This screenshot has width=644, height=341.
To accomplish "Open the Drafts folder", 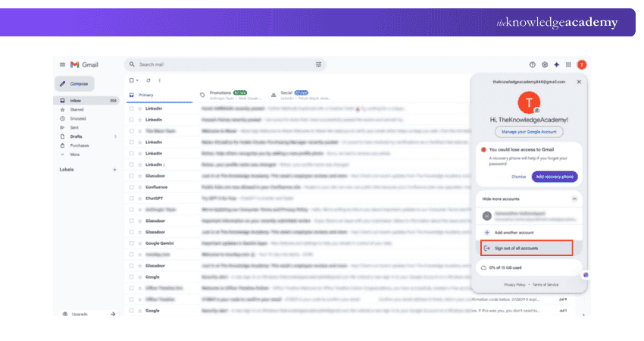I will click(76, 136).
